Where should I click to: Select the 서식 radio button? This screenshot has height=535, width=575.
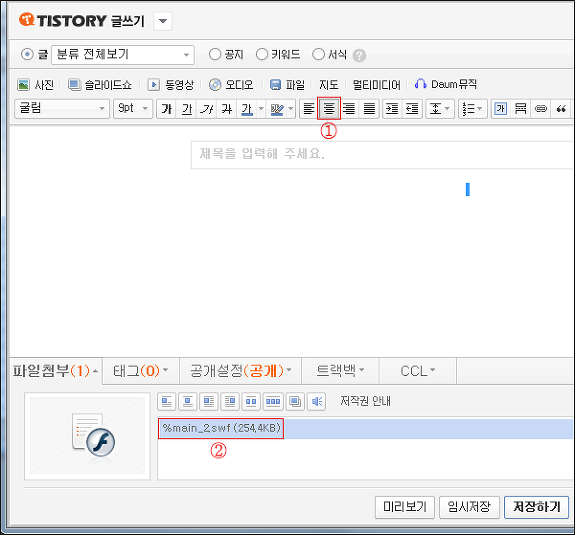point(318,54)
